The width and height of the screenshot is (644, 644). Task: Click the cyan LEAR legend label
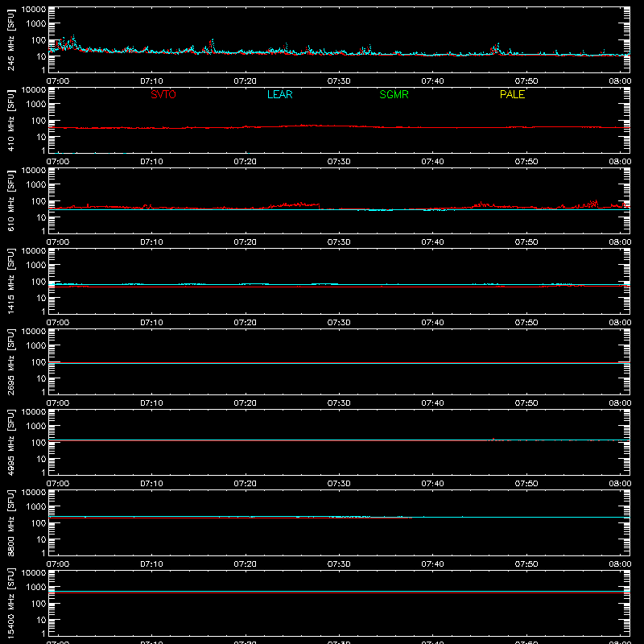tap(279, 94)
